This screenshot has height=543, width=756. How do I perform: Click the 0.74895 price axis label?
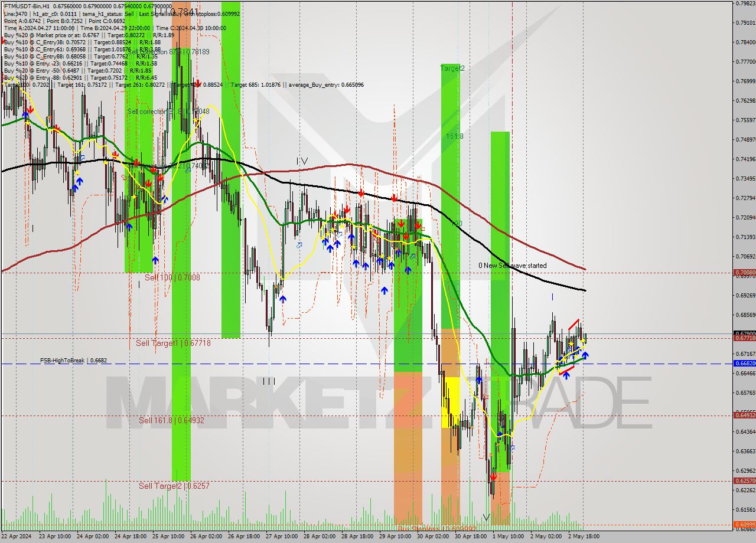coord(745,139)
